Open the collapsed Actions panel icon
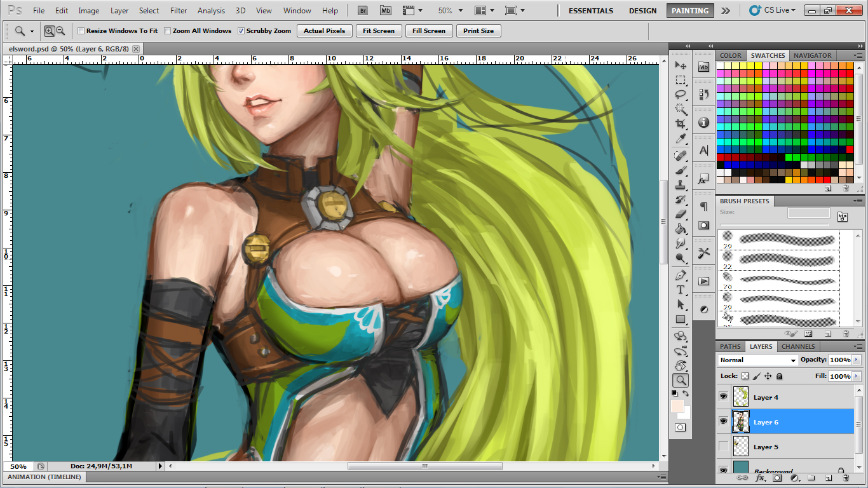Viewport: 868px width, 488px height. click(703, 281)
